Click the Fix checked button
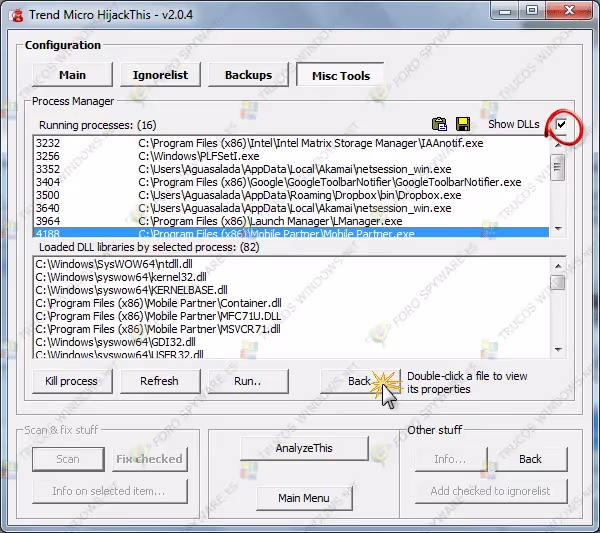The height and width of the screenshot is (533, 600). coord(150,459)
